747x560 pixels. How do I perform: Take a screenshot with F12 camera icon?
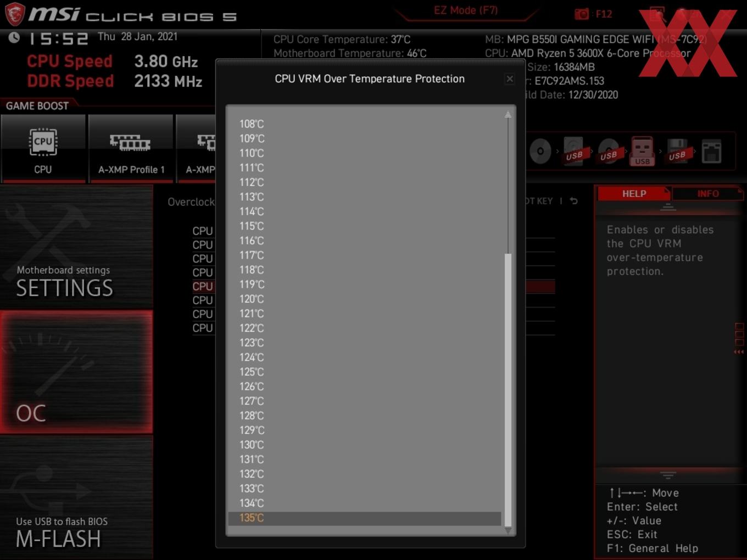pyautogui.click(x=593, y=14)
